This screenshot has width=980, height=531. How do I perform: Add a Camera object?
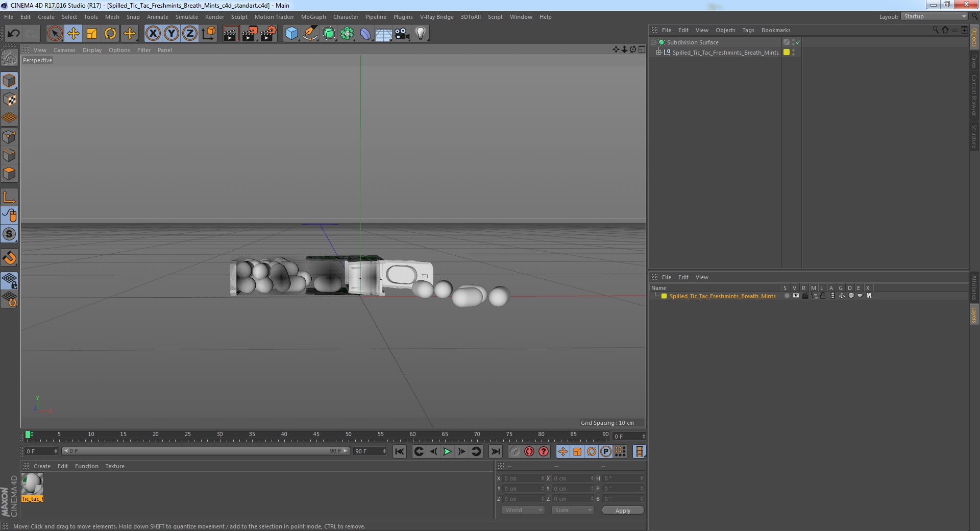point(402,34)
